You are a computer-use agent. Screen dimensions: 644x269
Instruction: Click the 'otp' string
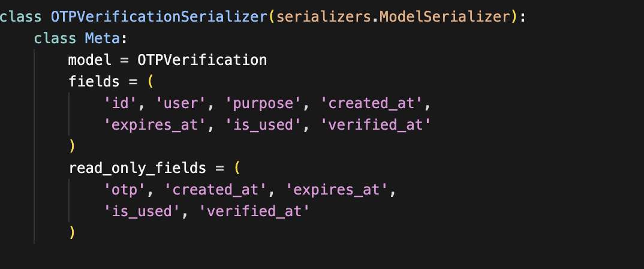126,189
